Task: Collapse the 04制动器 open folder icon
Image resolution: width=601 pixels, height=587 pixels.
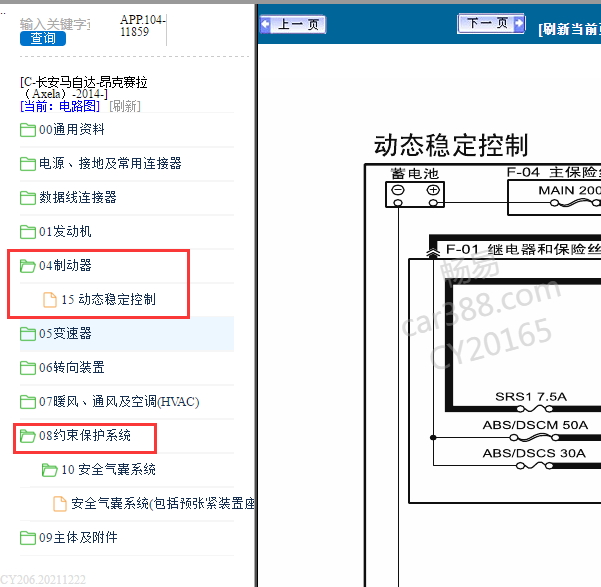Action: [x=28, y=266]
